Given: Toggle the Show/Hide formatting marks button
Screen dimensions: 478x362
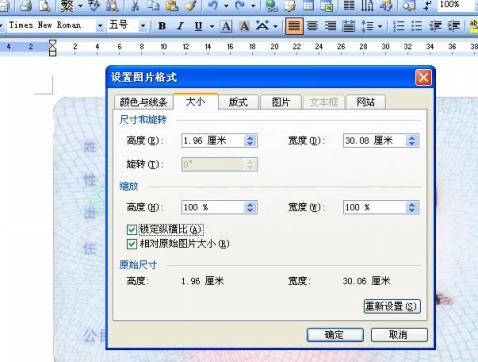Looking at the screenshot, I should (427, 5).
